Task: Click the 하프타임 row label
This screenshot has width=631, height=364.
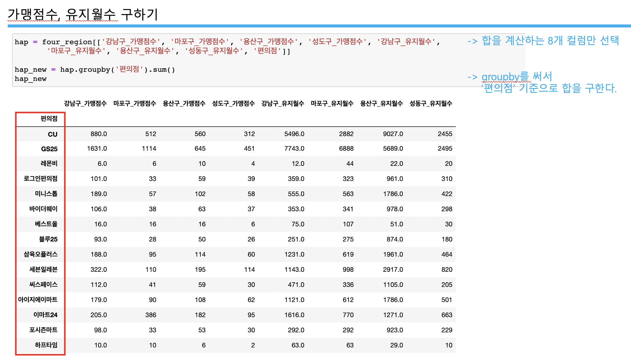Action: [x=46, y=345]
